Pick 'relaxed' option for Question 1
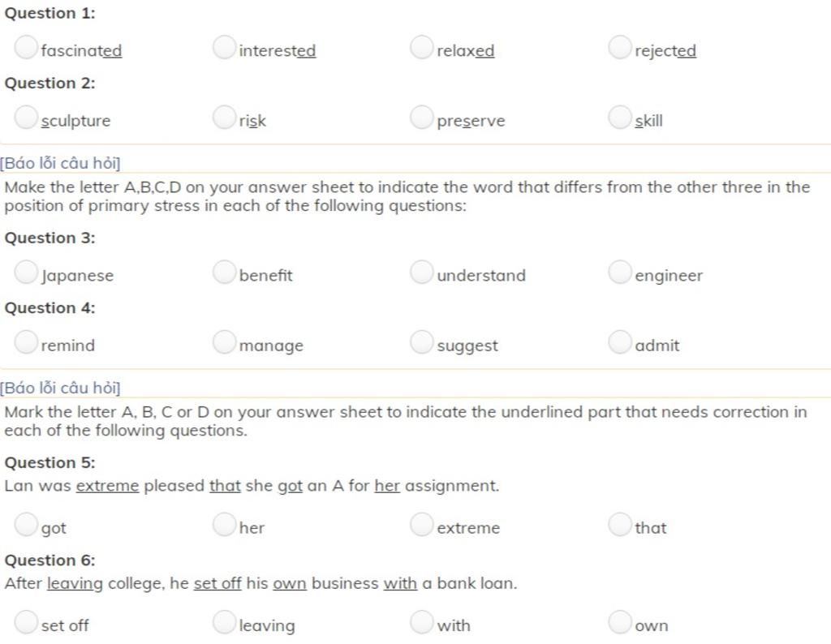This screenshot has width=831, height=644. [x=422, y=47]
